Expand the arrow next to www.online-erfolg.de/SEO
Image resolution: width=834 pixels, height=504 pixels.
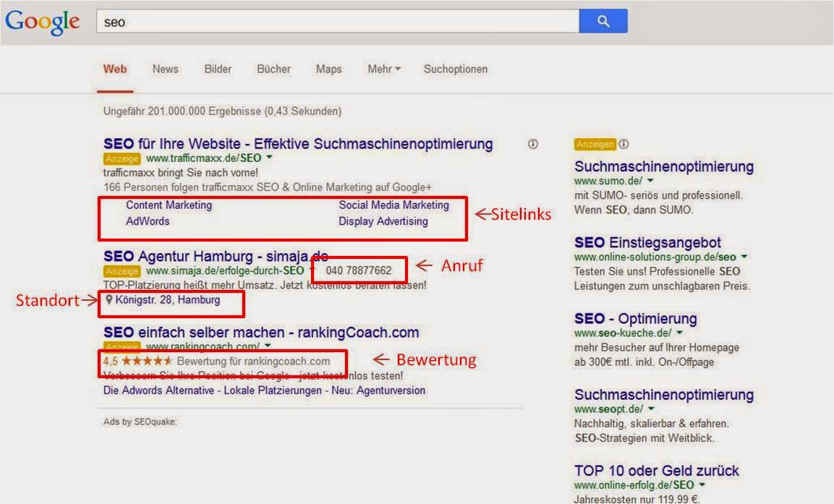pyautogui.click(x=702, y=485)
